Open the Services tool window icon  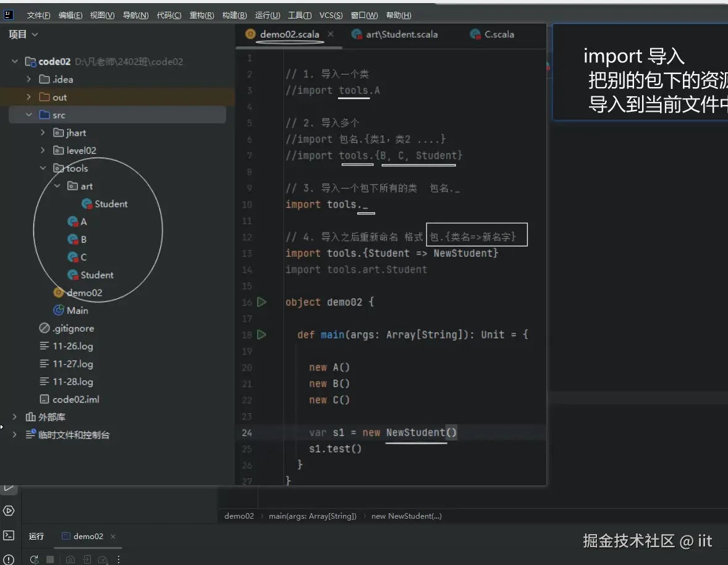(9, 511)
